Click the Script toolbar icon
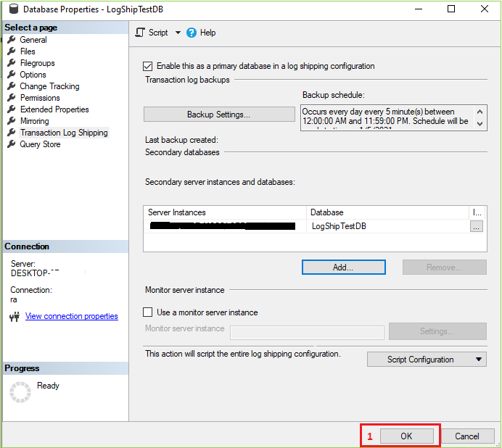Screen dimensions: 502x448 click(x=141, y=33)
